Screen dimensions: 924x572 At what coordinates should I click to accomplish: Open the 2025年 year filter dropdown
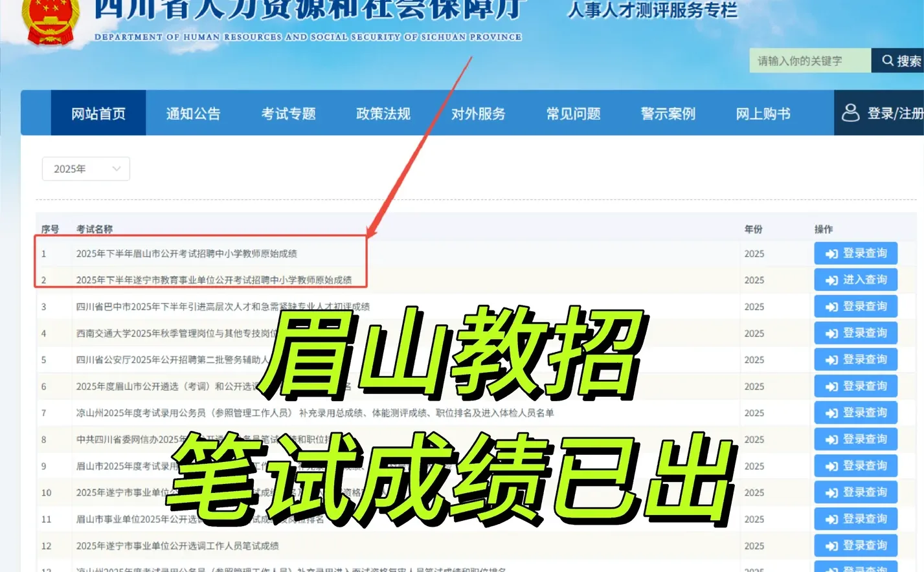[85, 168]
